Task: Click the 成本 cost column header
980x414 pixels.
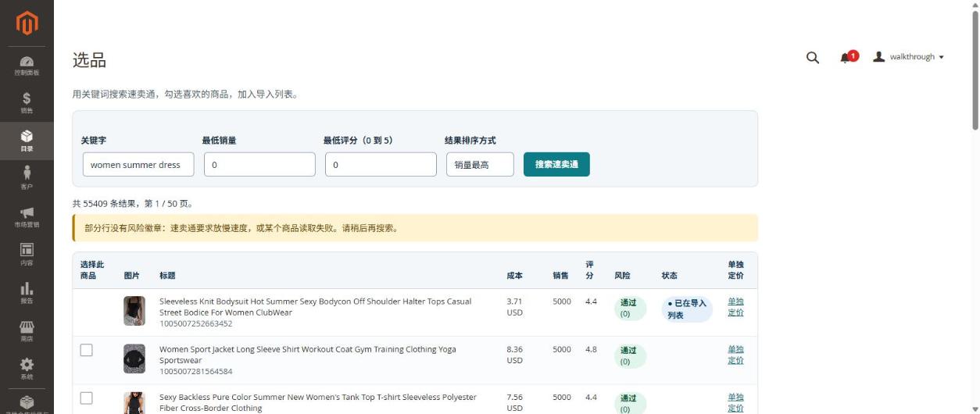Action: [x=514, y=276]
